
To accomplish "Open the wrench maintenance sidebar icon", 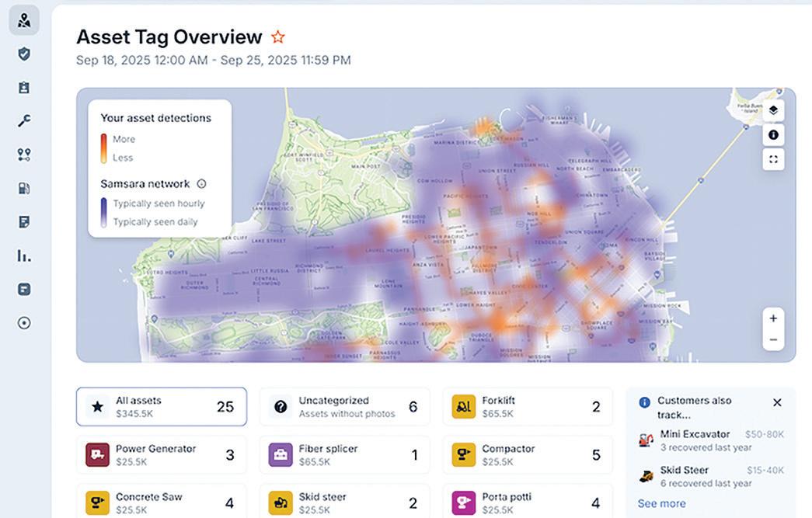I will pos(24,120).
